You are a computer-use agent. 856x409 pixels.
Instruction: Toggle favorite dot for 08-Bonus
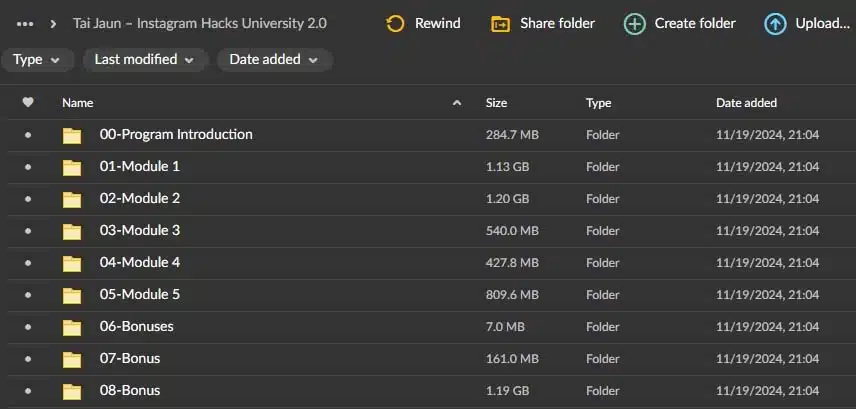(28, 391)
